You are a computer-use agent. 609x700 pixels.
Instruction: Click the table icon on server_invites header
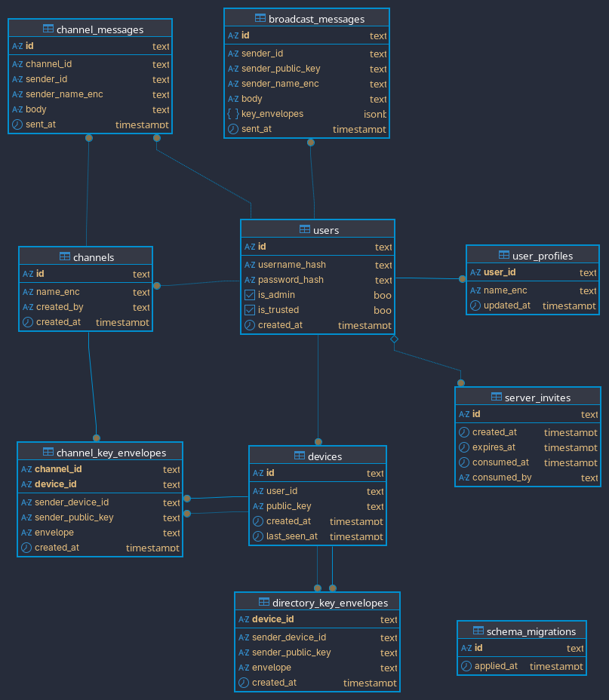point(497,397)
